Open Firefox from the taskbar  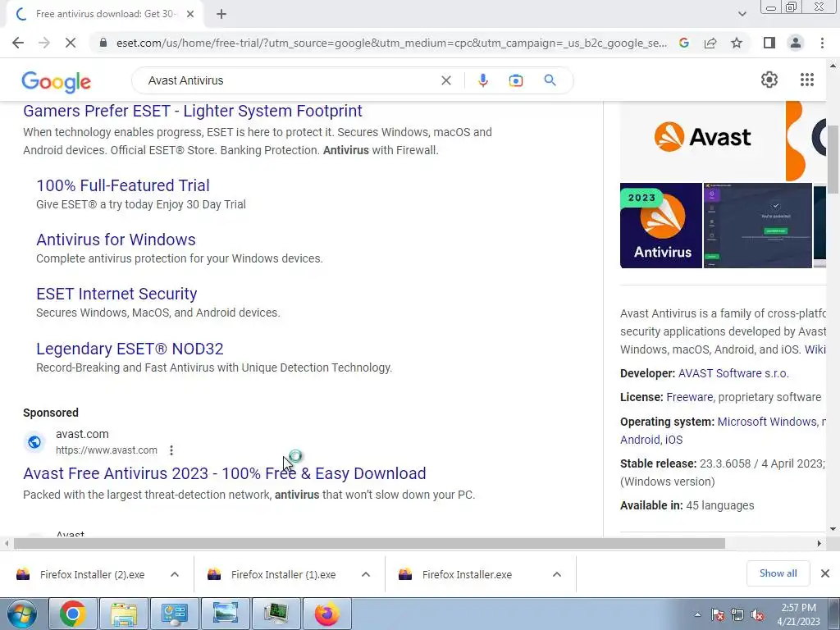tap(327, 614)
